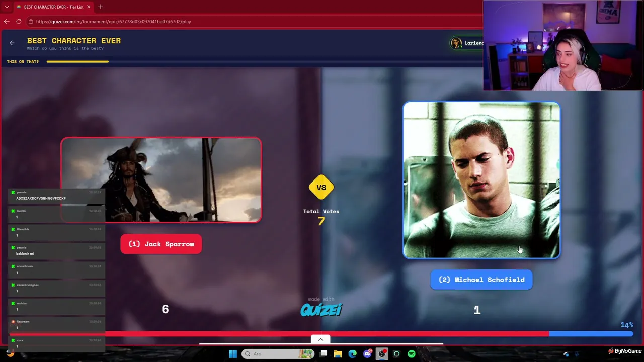
Task: Select the chat message "beklenir mi"
Action: coord(25,254)
